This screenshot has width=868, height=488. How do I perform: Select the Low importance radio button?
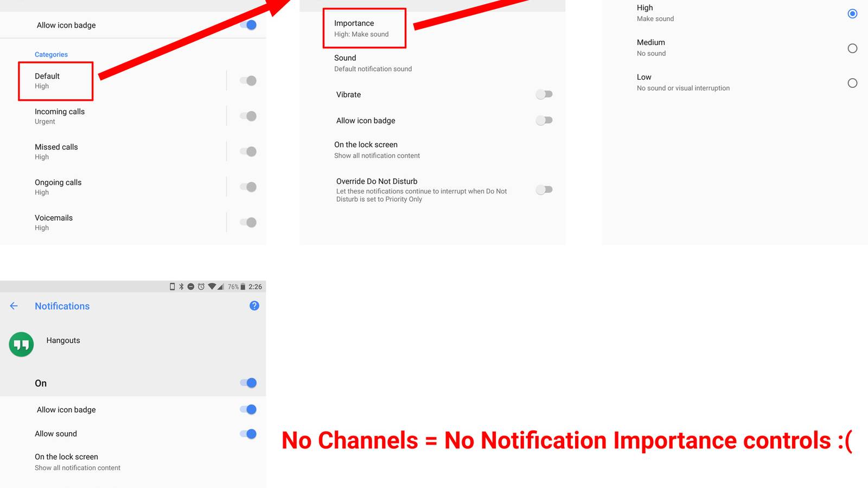click(x=852, y=83)
